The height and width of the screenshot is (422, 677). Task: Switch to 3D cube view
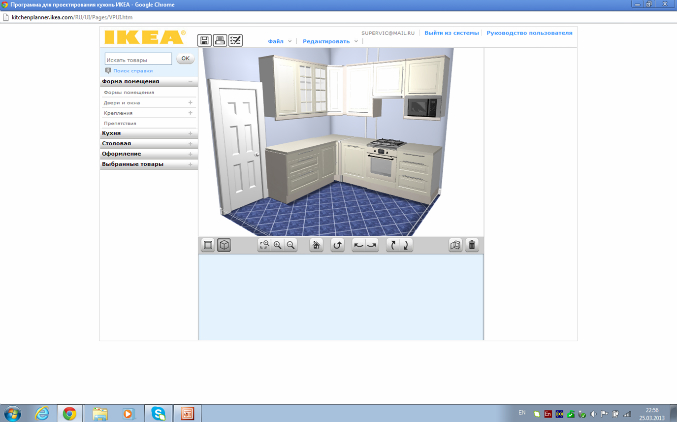coord(224,245)
